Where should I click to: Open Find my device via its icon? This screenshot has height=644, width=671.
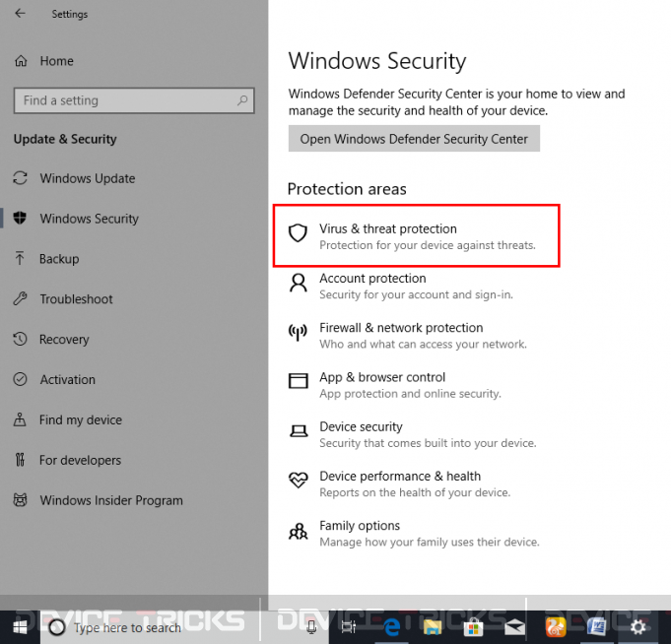(x=20, y=419)
